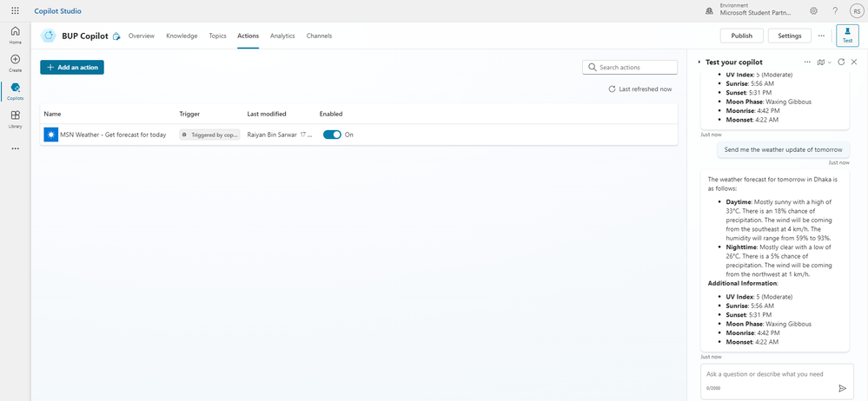This screenshot has height=401, width=868.
Task: Click the Triggered by copilot badge
Action: pos(209,135)
